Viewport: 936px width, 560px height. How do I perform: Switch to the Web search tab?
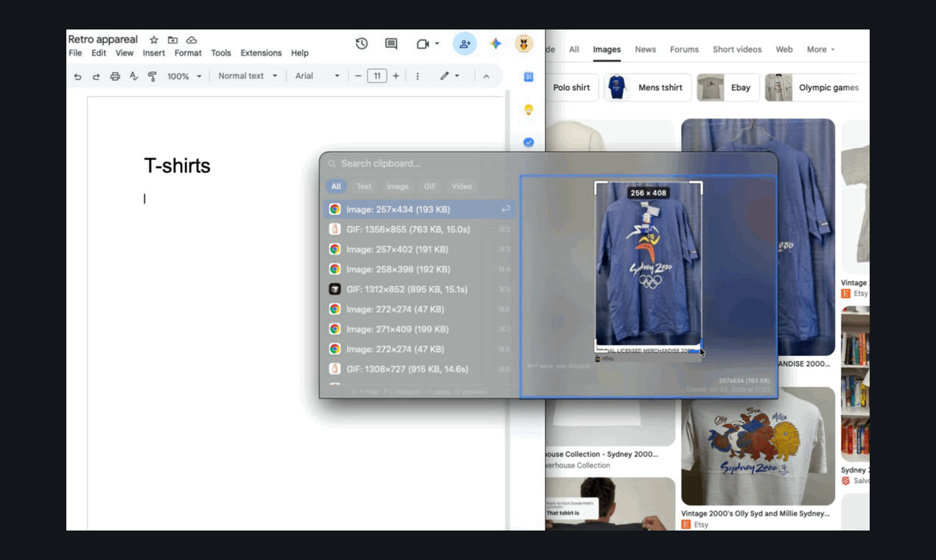click(784, 49)
